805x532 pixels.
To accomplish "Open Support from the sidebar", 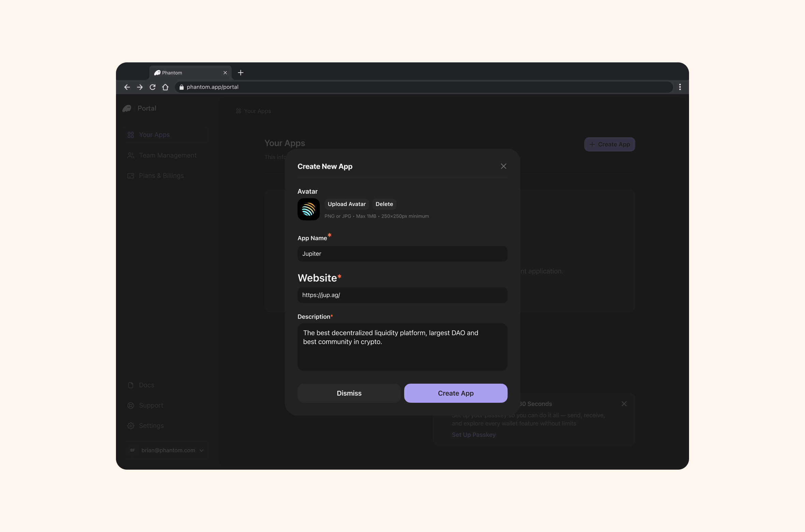I will tap(166, 405).
